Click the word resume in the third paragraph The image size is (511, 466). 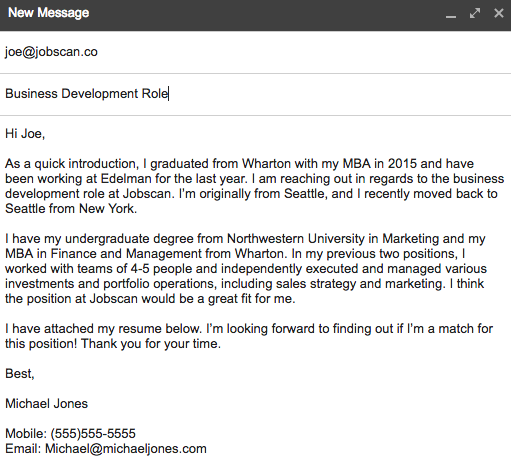tap(140, 329)
